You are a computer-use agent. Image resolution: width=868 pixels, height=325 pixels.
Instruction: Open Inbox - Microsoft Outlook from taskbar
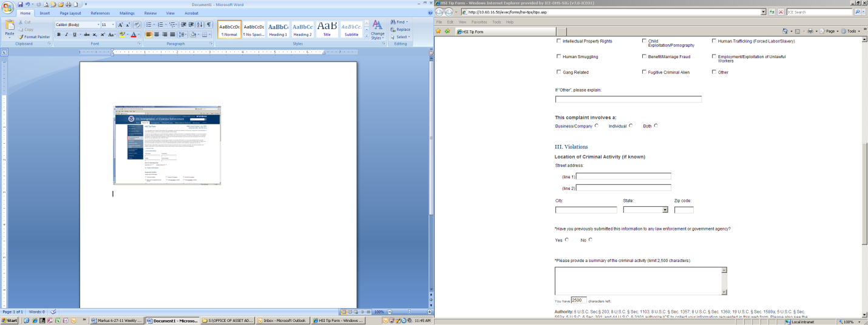(284, 321)
